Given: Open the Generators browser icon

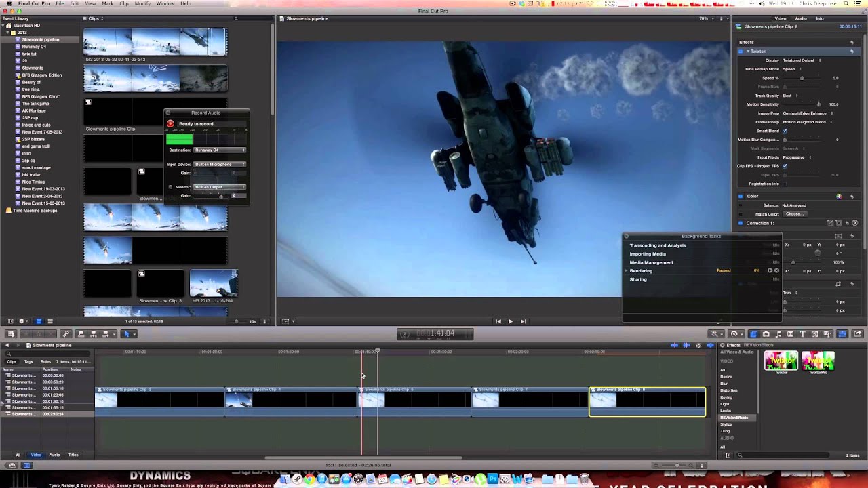Looking at the screenshot, I should pos(815,333).
